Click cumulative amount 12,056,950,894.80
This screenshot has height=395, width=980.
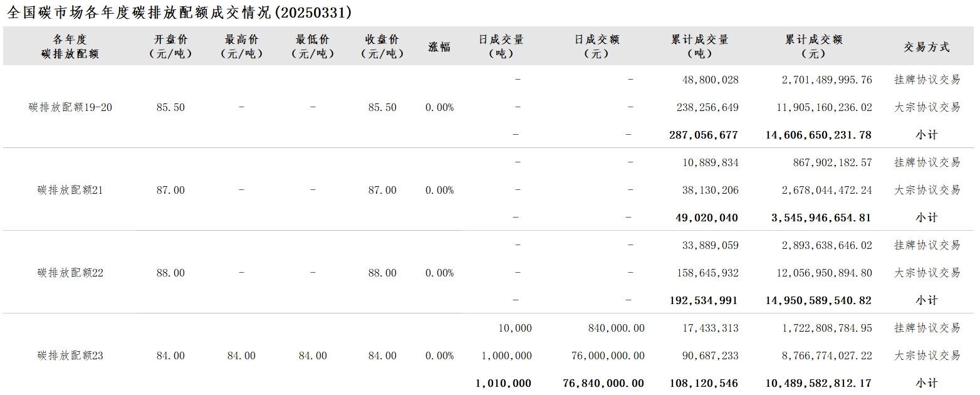click(x=824, y=273)
